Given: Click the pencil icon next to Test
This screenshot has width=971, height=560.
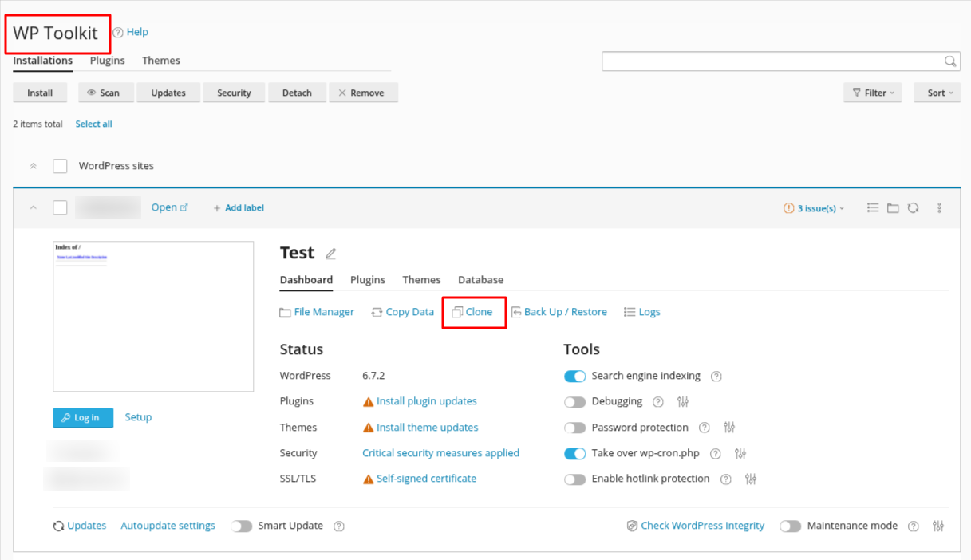Looking at the screenshot, I should tap(330, 254).
